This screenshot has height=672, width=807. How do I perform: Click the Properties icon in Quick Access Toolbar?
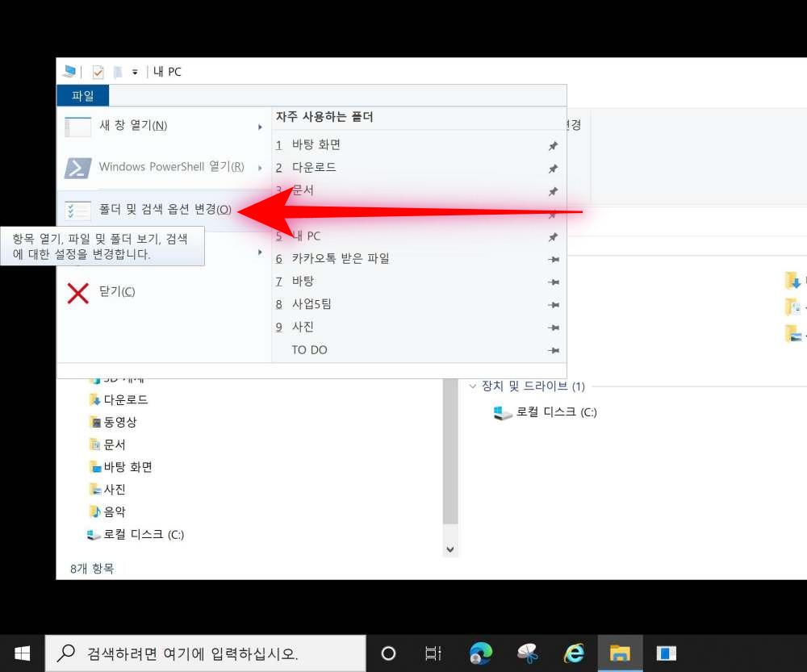click(98, 72)
